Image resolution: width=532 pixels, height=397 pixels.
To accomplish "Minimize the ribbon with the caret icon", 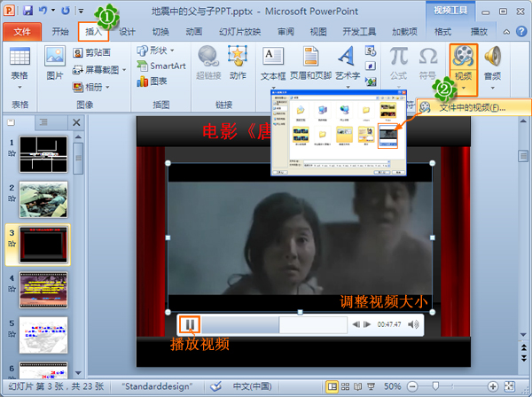I will tap(506, 32).
